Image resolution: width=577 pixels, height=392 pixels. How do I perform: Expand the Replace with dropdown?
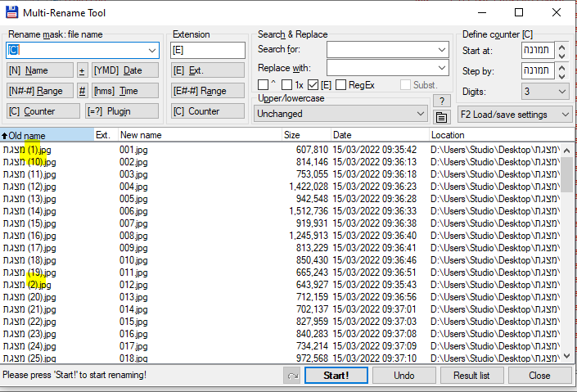(x=442, y=68)
